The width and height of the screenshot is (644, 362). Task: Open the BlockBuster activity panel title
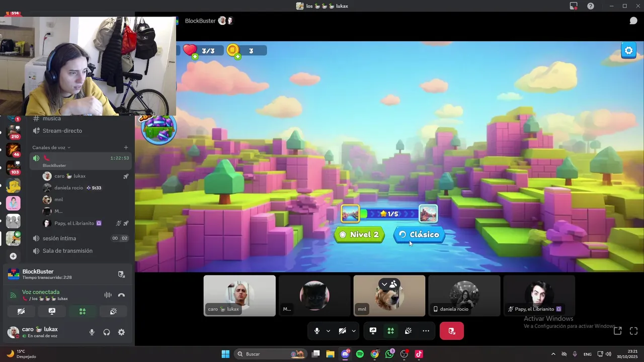coord(38,271)
